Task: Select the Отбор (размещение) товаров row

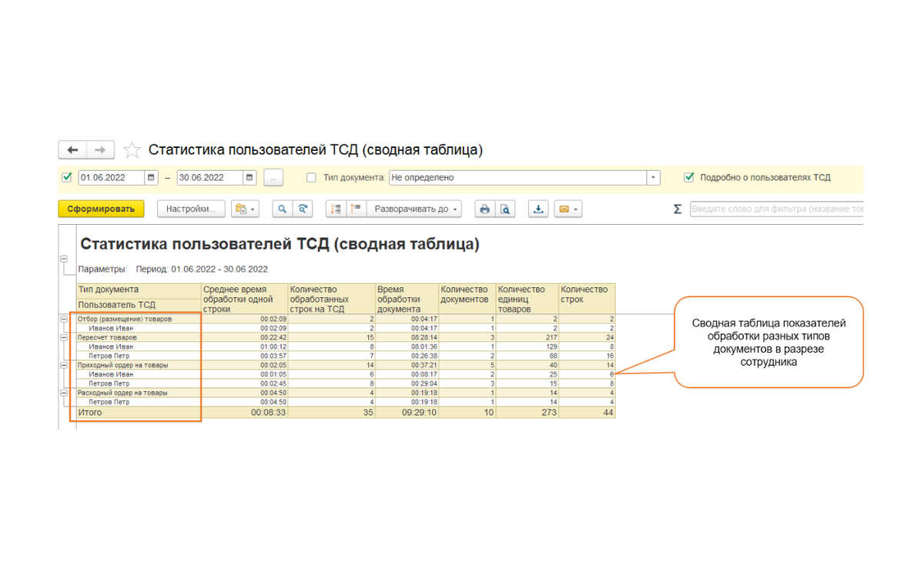Action: [346, 319]
